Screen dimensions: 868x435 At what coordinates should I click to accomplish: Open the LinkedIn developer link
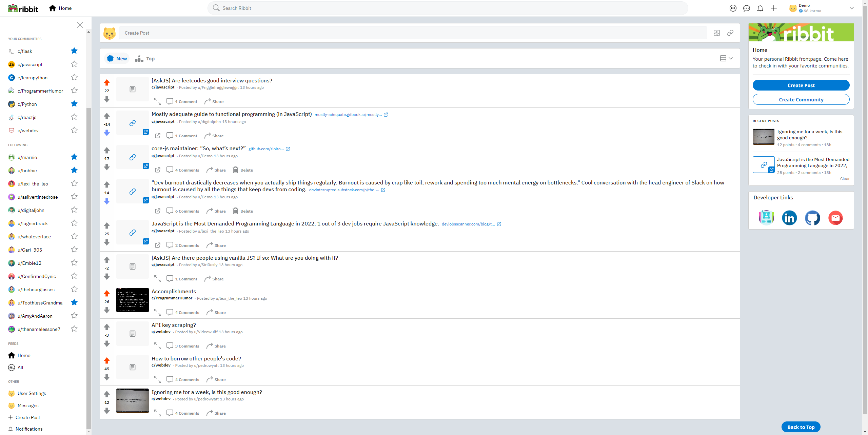point(789,218)
